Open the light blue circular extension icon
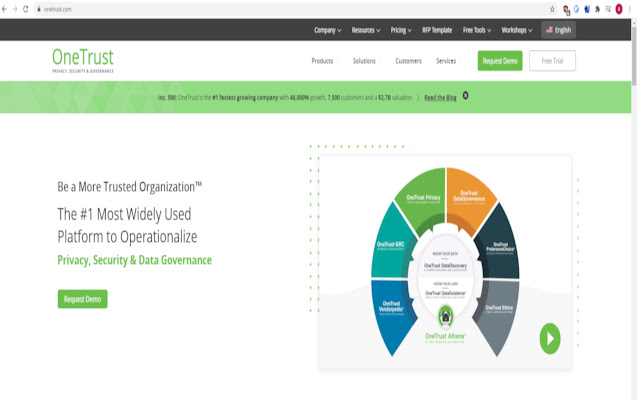Viewport: 640px width, 400px height. [x=576, y=9]
